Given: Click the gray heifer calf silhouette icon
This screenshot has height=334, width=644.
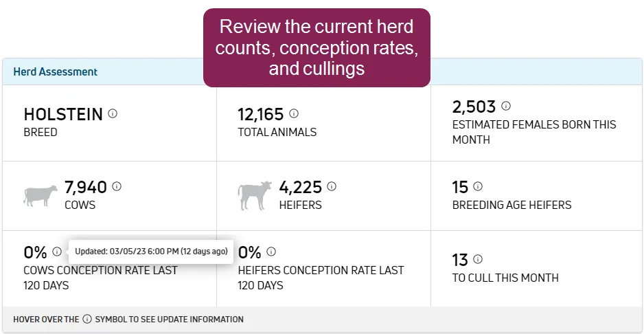Looking at the screenshot, I should 255,195.
